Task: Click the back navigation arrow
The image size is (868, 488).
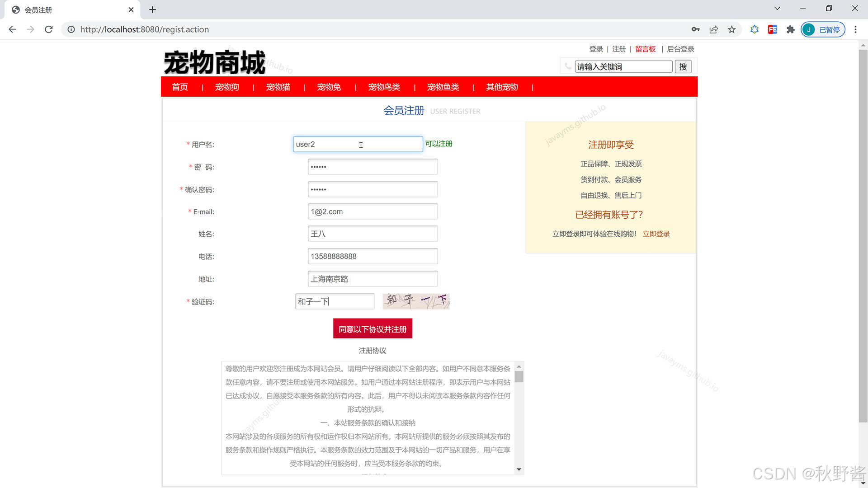Action: (12, 29)
